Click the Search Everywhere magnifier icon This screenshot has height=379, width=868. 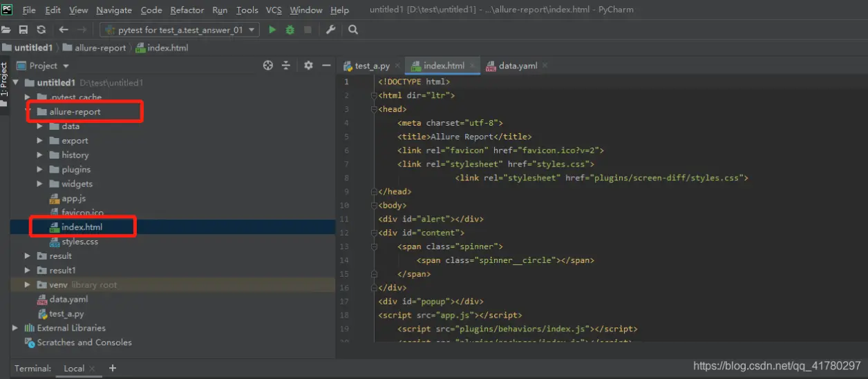[353, 30]
